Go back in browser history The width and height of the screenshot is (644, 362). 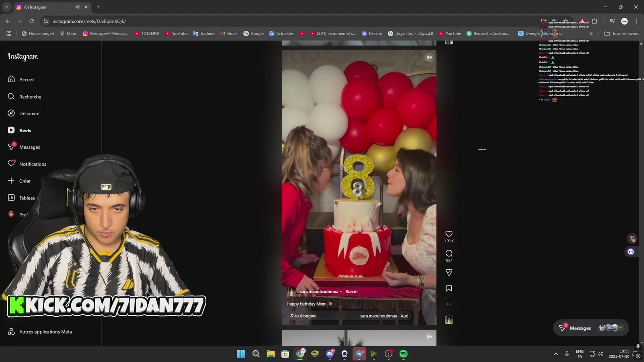[x=7, y=21]
